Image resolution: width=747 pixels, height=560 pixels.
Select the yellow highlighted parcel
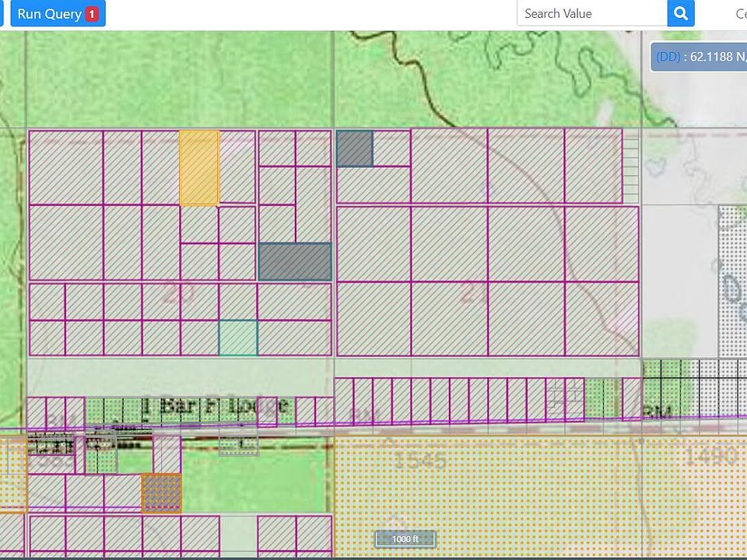[x=199, y=167]
